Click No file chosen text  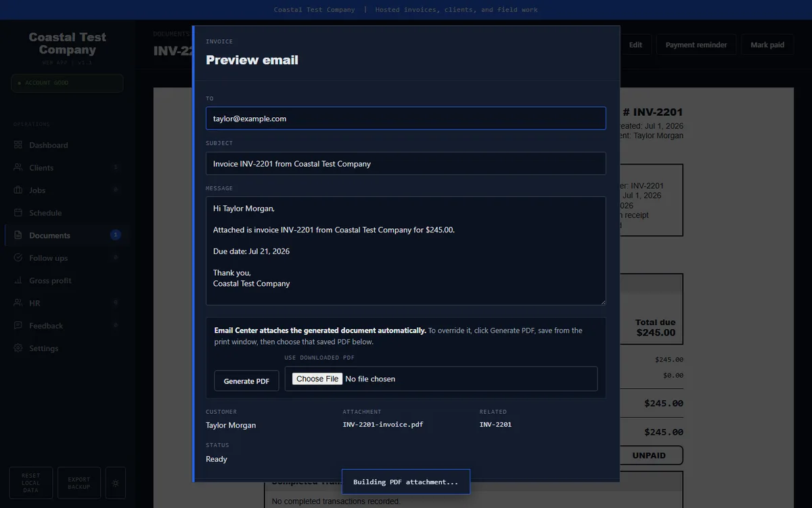[370, 379]
